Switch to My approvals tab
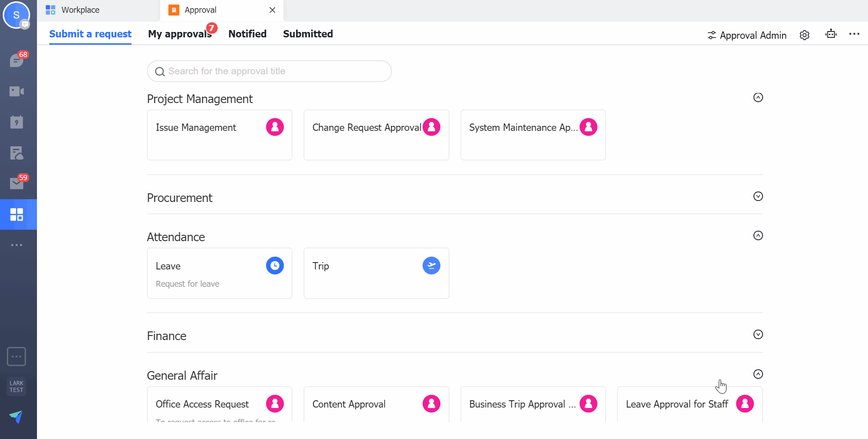The image size is (868, 439). click(179, 34)
